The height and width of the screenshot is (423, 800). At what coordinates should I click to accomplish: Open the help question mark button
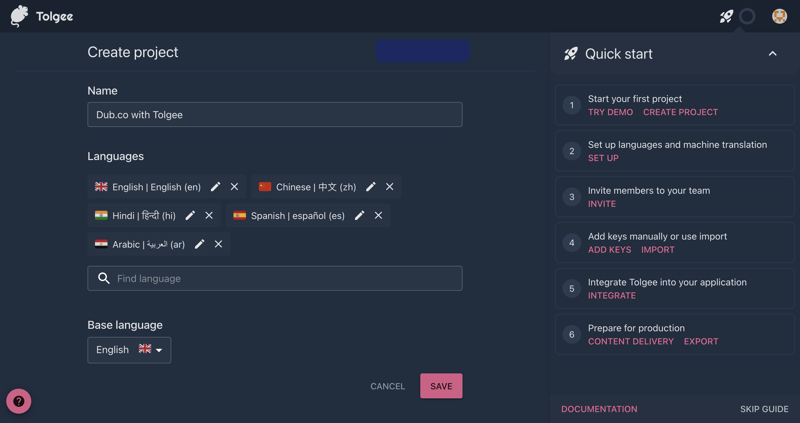tap(18, 401)
